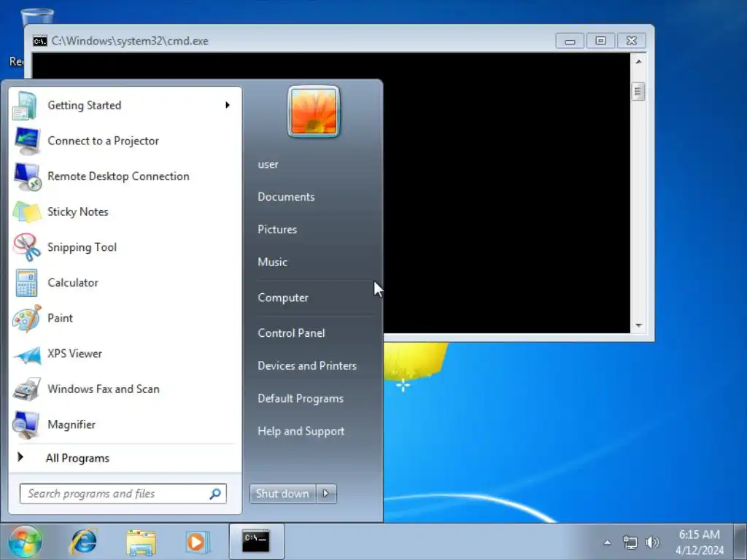
Task: Launch the Paint palette icon
Action: [x=27, y=318]
